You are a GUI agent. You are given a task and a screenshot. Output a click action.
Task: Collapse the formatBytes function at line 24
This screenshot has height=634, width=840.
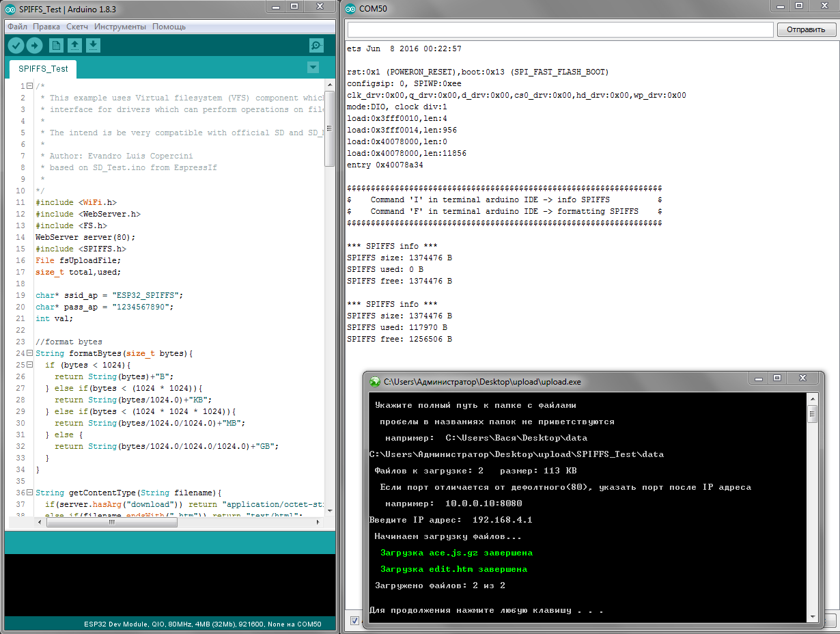coord(29,353)
